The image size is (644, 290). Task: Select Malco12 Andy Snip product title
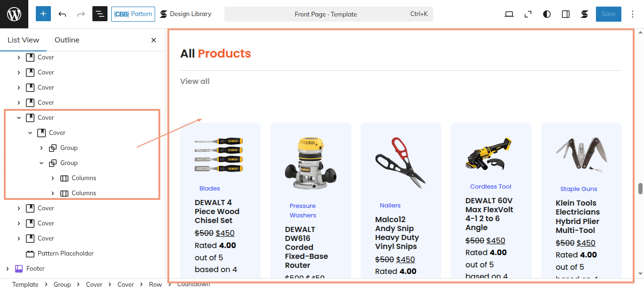click(397, 233)
